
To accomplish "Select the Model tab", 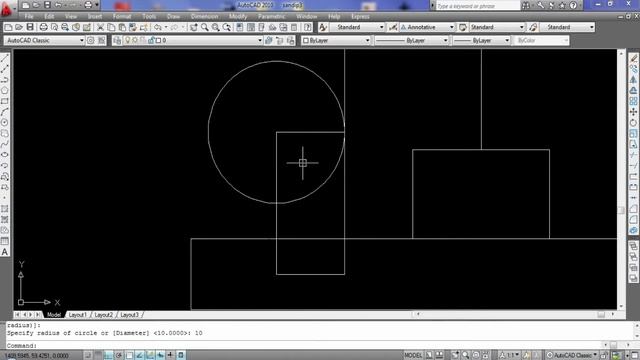I will pos(53,315).
